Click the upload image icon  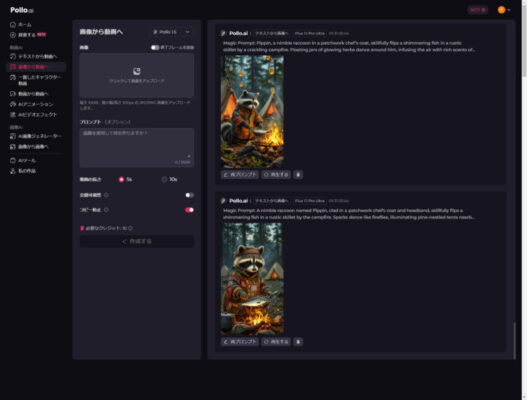136,71
